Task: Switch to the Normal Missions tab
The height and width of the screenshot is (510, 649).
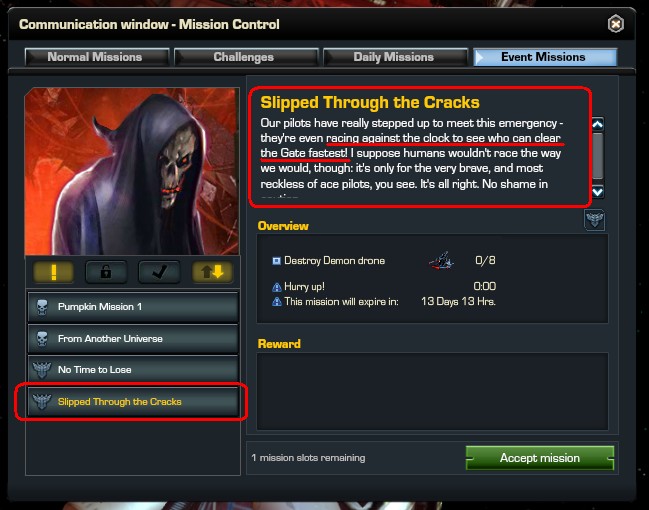Action: coord(97,57)
